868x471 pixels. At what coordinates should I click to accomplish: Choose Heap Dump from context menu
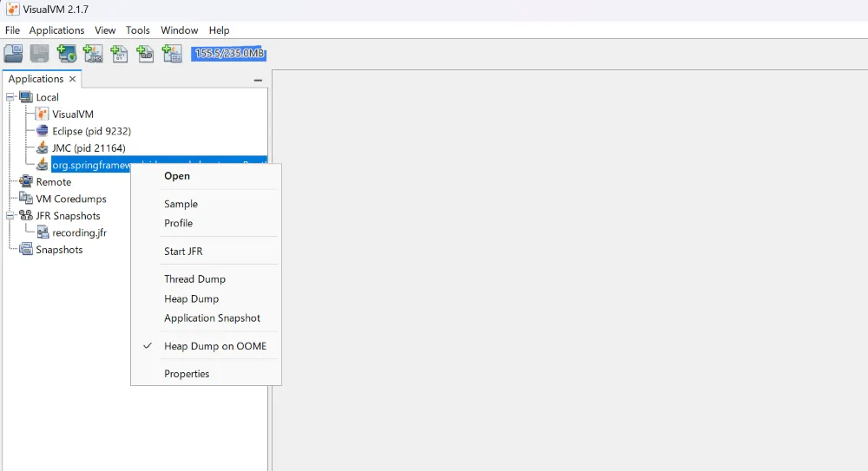click(206, 299)
